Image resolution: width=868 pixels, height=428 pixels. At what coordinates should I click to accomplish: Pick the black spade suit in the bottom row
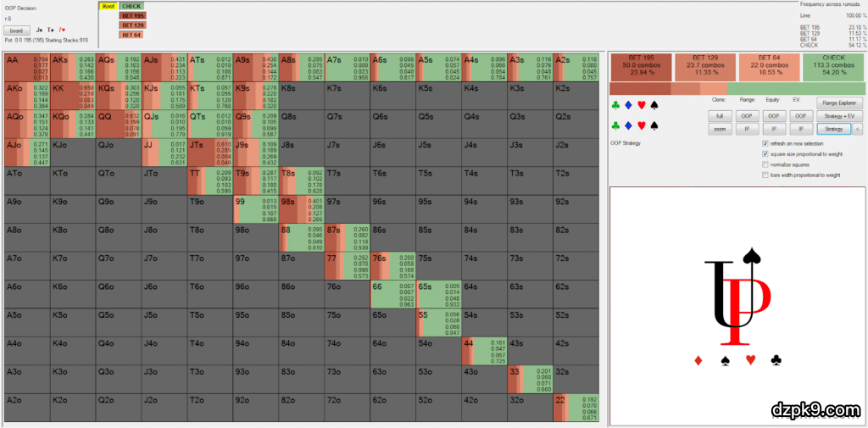[654, 125]
